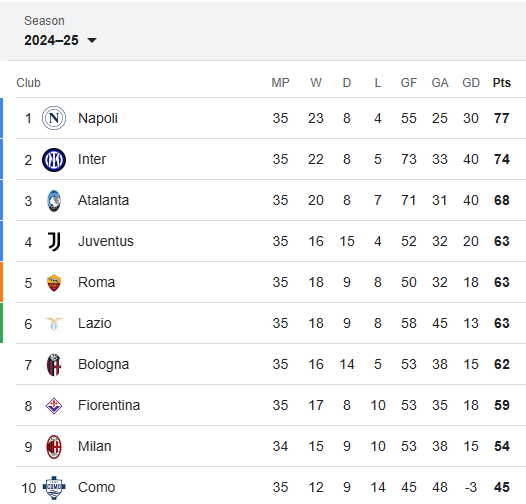
Task: Click the Inter club logo
Action: coord(54,159)
